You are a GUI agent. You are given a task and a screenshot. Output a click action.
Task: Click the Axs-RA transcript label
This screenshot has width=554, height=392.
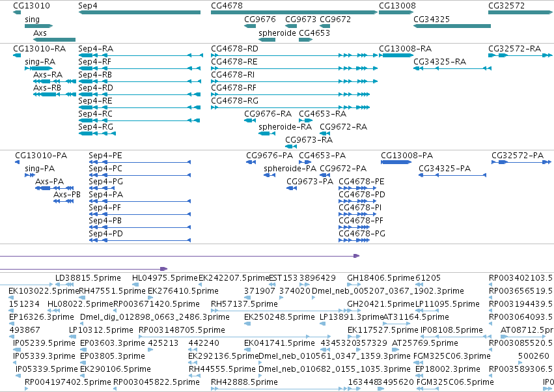click(x=48, y=75)
